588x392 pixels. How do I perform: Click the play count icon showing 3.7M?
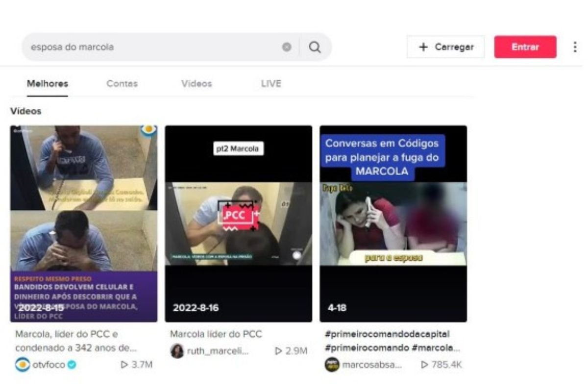pyautogui.click(x=124, y=365)
